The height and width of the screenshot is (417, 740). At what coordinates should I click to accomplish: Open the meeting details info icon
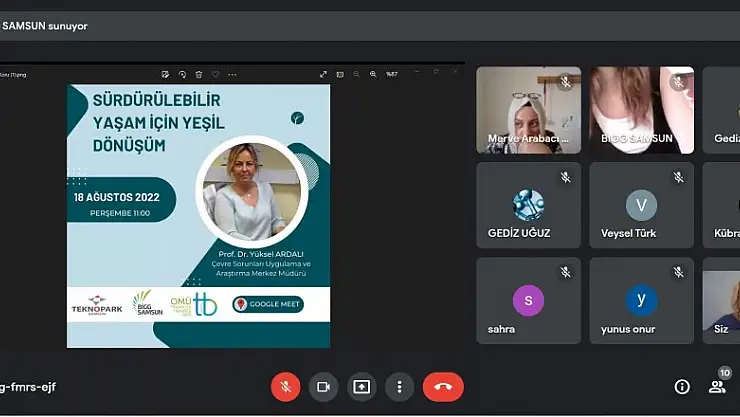pos(682,386)
